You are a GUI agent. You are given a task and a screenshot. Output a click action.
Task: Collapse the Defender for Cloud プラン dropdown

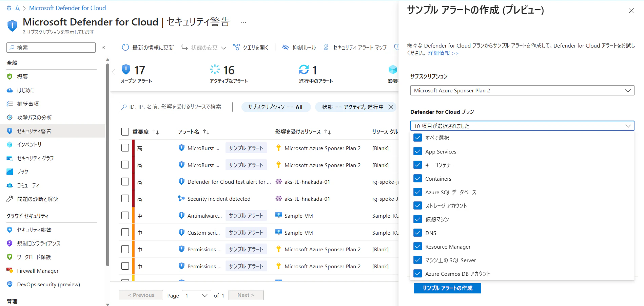click(522, 126)
